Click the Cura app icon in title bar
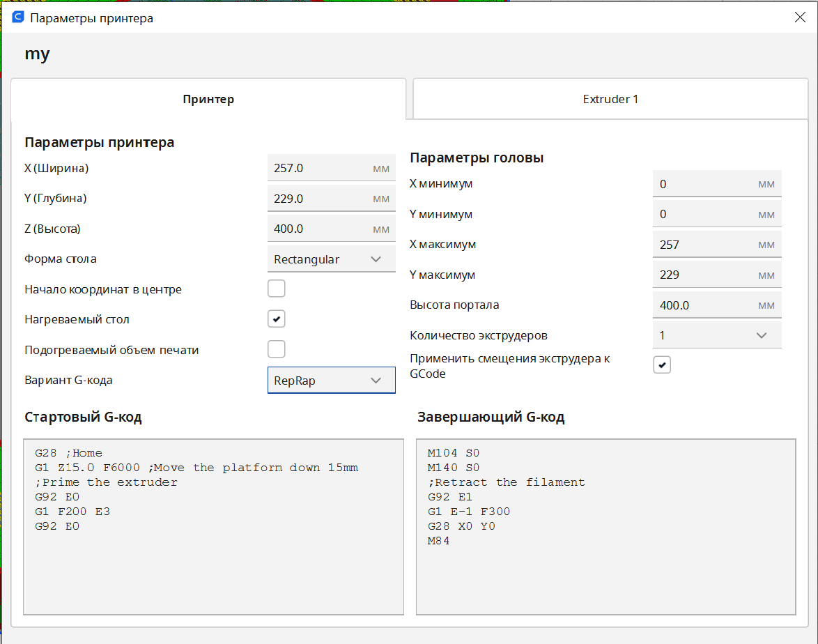This screenshot has width=818, height=644. (x=18, y=17)
